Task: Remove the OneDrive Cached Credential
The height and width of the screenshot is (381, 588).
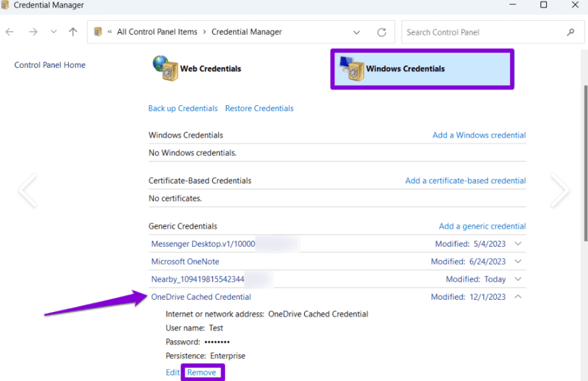Action: [201, 372]
